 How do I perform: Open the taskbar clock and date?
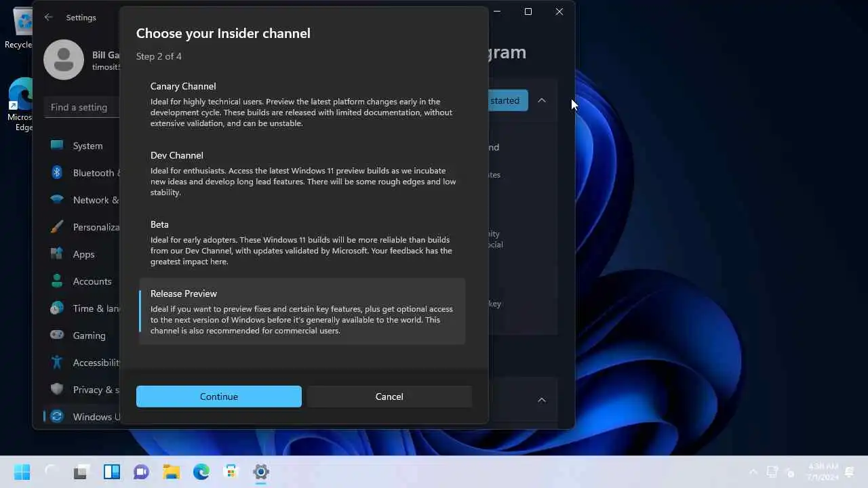click(x=821, y=472)
